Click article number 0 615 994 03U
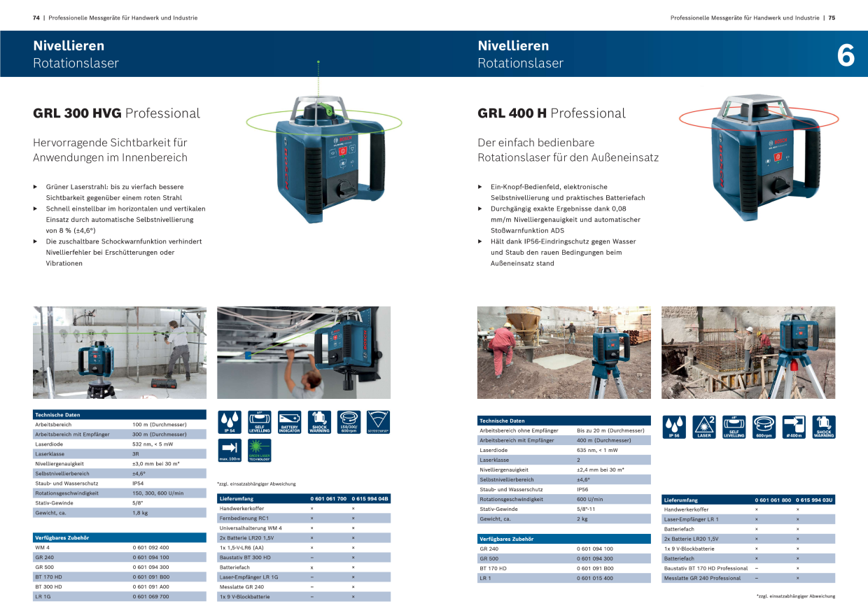This screenshot has width=868, height=613. click(815, 500)
